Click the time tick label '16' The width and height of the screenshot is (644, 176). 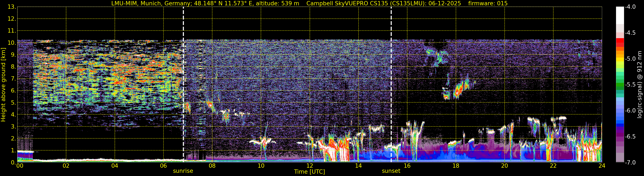[407, 166]
